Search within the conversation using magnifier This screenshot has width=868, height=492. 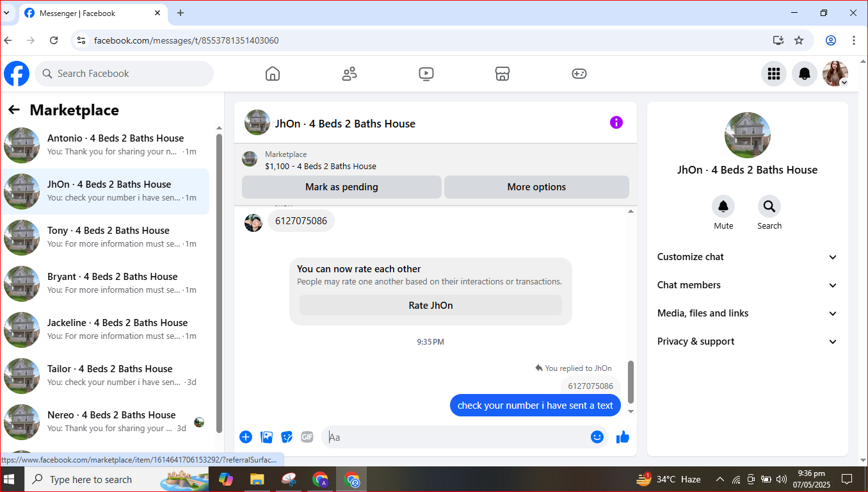769,206
